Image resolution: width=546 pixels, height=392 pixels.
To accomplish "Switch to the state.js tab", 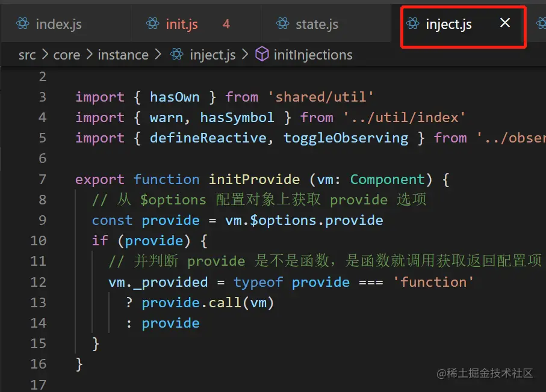I will coord(326,24).
